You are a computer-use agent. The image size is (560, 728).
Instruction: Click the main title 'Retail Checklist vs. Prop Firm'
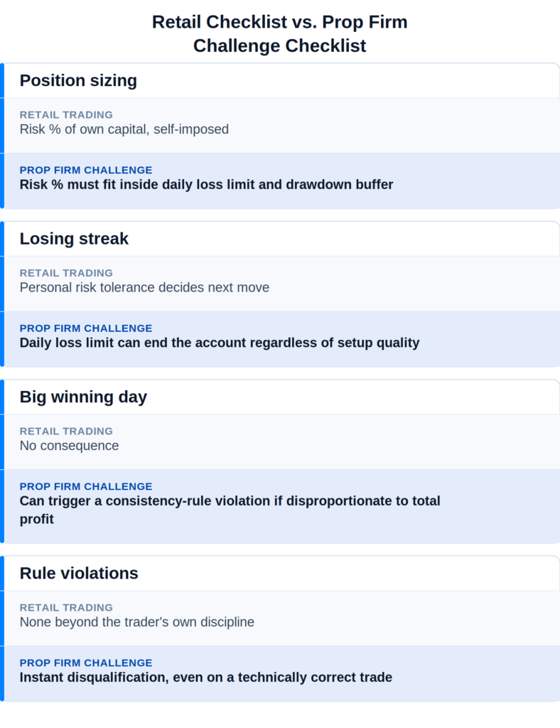click(x=280, y=22)
